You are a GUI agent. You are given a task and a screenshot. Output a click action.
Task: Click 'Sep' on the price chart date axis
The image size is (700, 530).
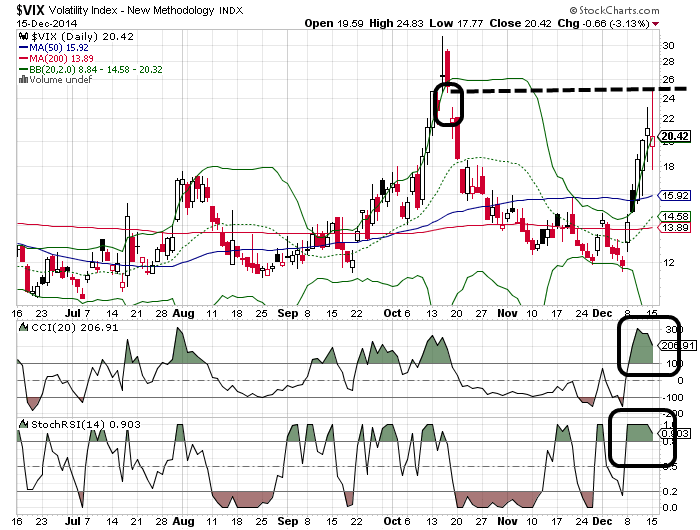pos(288,313)
